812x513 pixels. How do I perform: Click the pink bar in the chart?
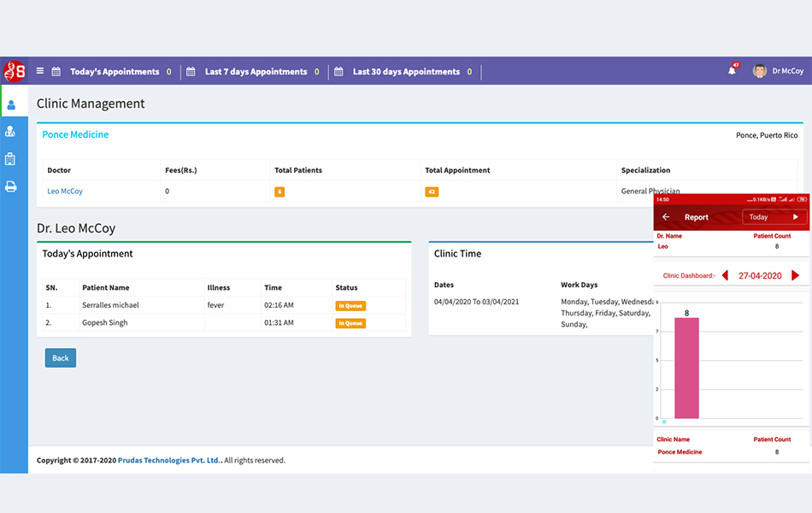pos(686,368)
